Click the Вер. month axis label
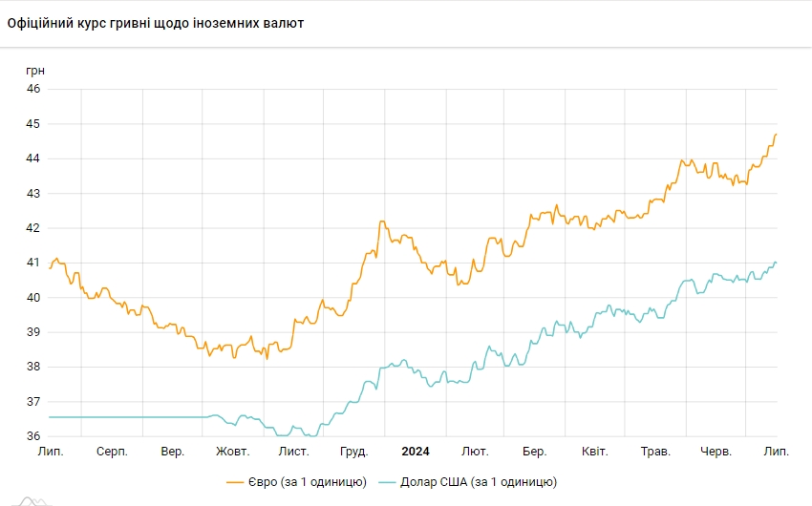This screenshot has width=812, height=506. (x=173, y=451)
